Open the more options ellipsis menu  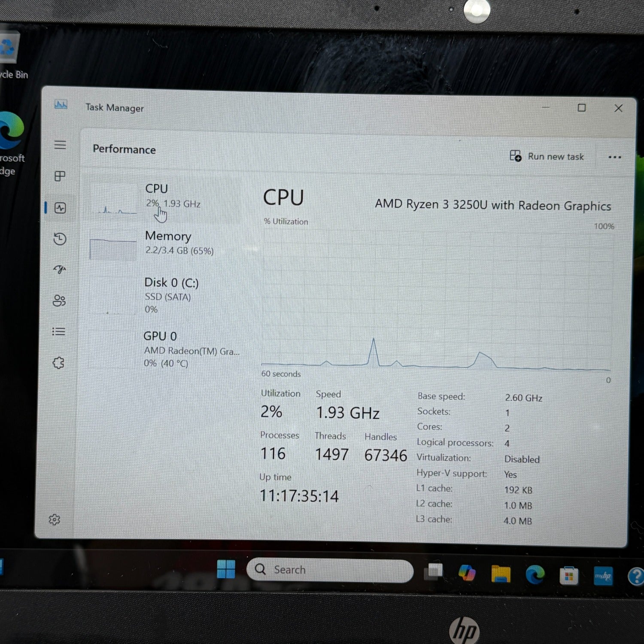[x=615, y=157]
